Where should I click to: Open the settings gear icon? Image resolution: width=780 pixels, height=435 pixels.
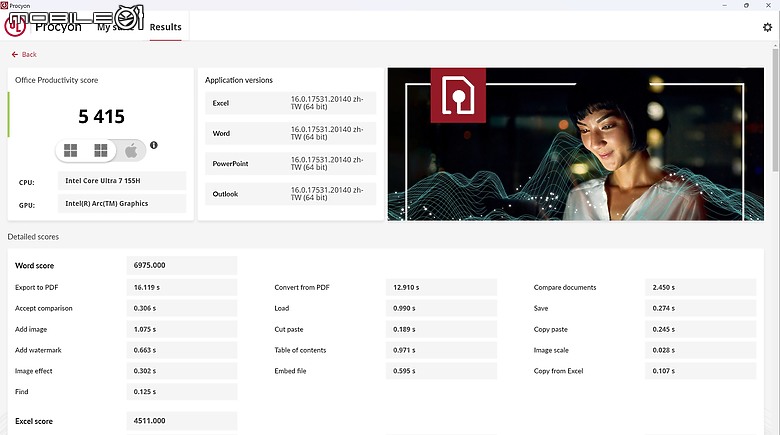click(x=767, y=27)
